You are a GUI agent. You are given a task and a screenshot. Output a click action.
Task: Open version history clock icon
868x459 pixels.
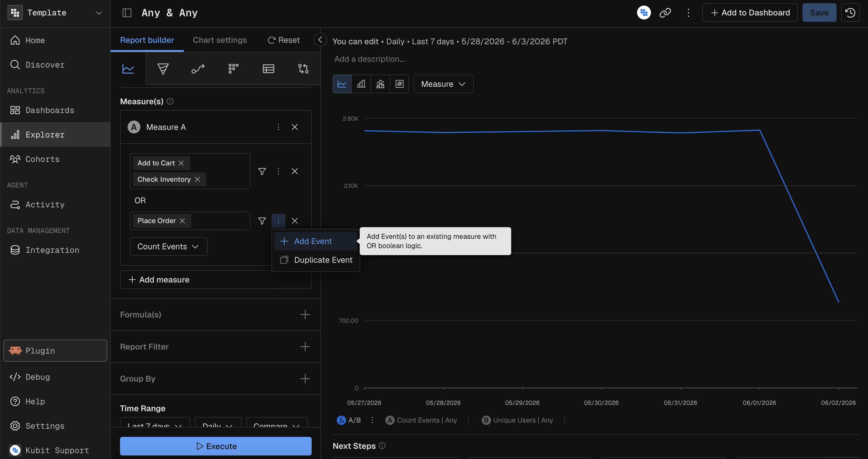tap(850, 13)
